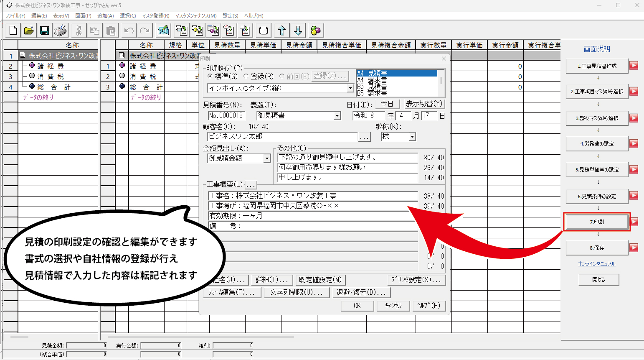The width and height of the screenshot is (644, 360).
Task: Click ヘルプ(H) button in dialog
Action: coord(429,306)
